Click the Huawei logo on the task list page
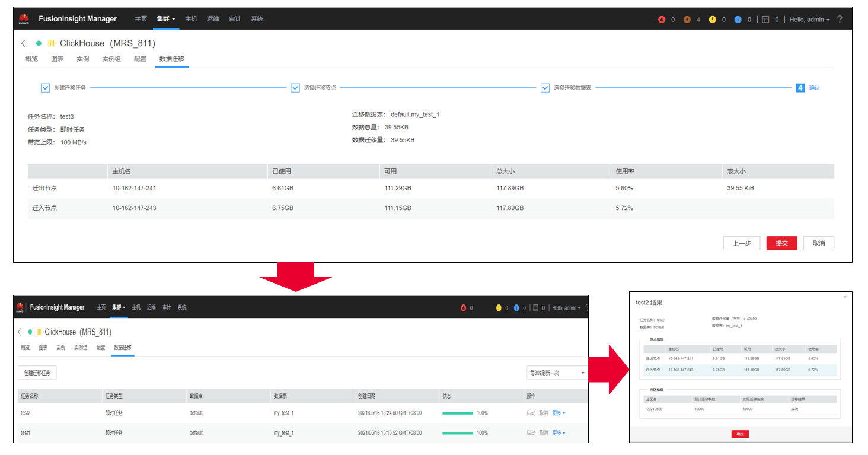The width and height of the screenshot is (868, 455). (20, 307)
